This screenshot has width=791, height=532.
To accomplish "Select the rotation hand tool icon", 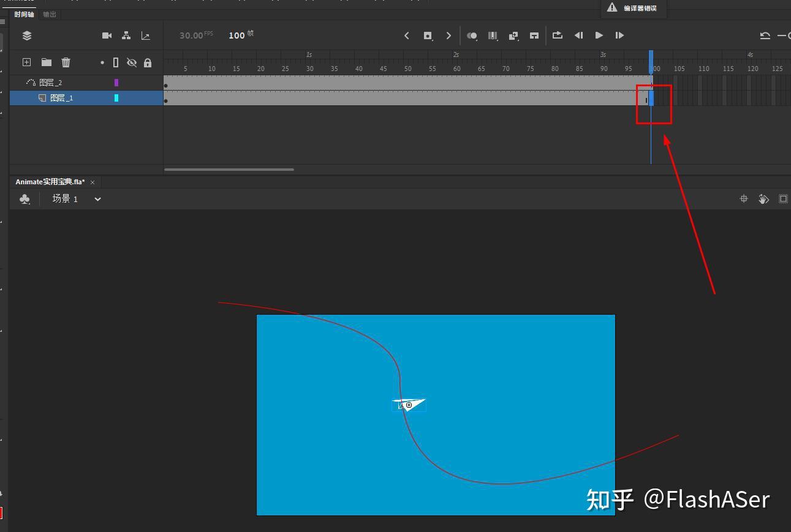I will pyautogui.click(x=763, y=199).
